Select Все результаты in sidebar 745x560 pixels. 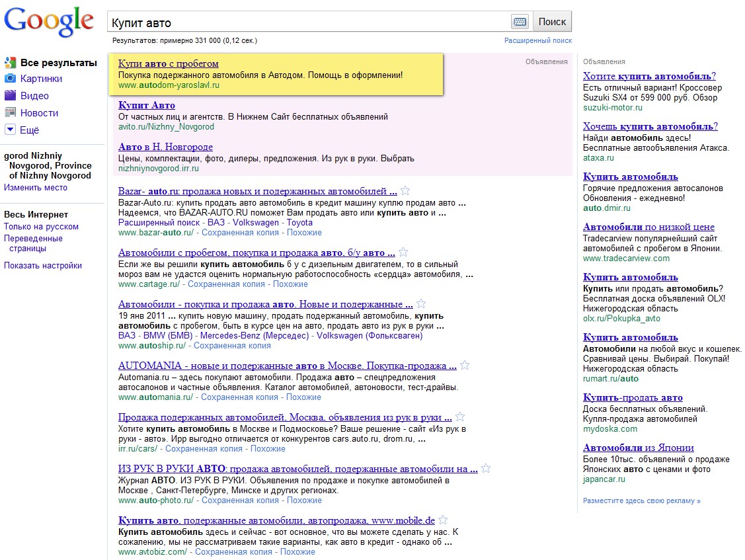[58, 62]
